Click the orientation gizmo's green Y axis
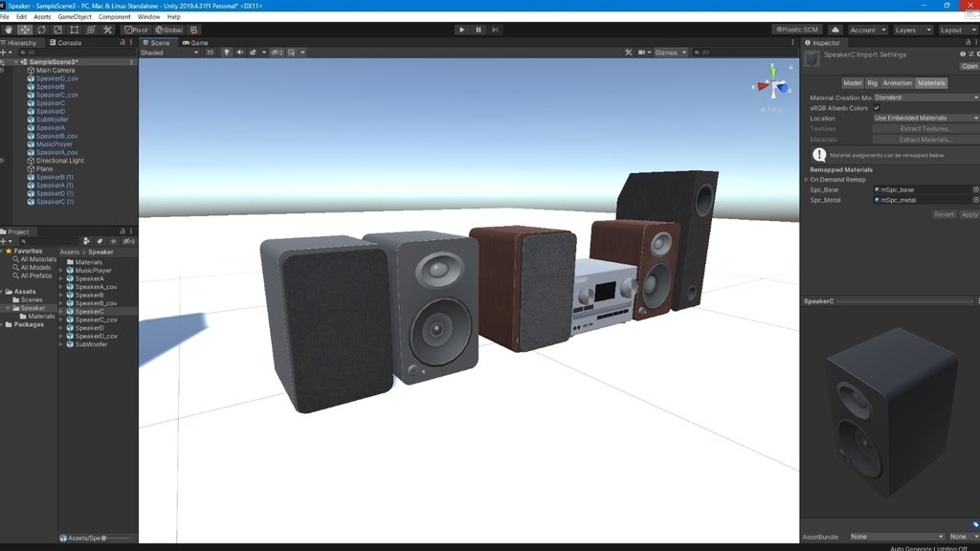This screenshot has width=980, height=551. coord(773,71)
